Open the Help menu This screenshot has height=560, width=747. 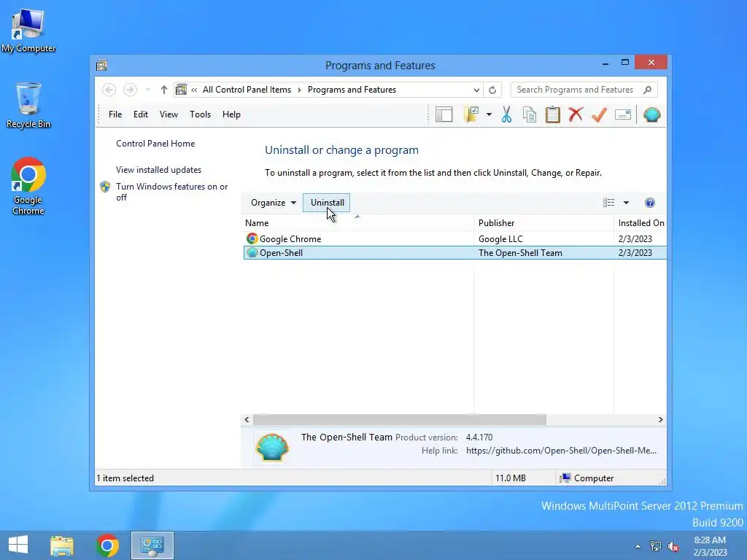tap(231, 114)
